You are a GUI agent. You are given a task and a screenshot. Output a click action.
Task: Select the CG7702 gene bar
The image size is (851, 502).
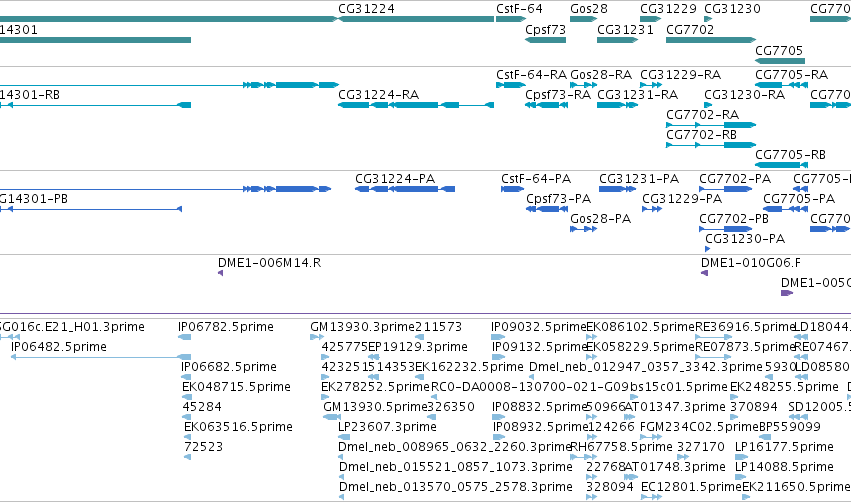[711, 40]
